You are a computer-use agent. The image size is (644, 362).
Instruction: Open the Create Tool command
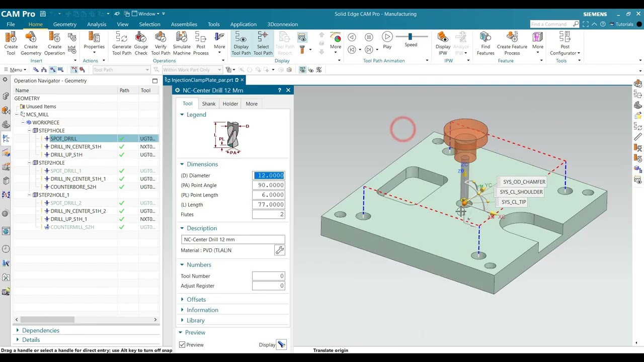click(11, 43)
